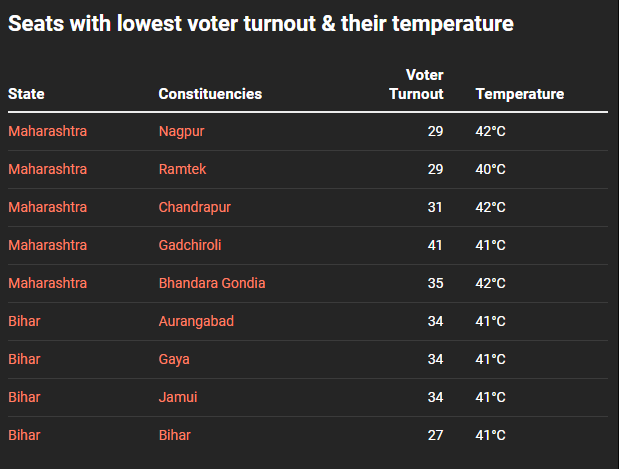Open Maharashtra link in the Gadchiroli row

pyautogui.click(x=47, y=245)
